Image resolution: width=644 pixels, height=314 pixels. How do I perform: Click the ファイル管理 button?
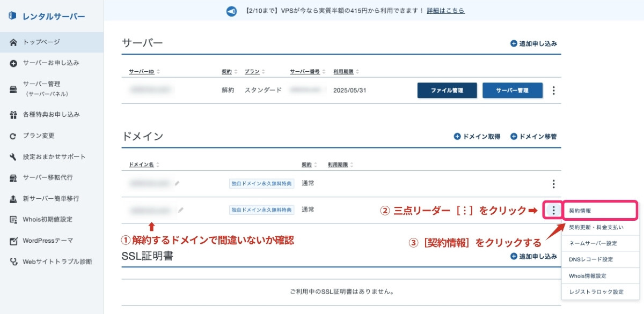pos(447,90)
